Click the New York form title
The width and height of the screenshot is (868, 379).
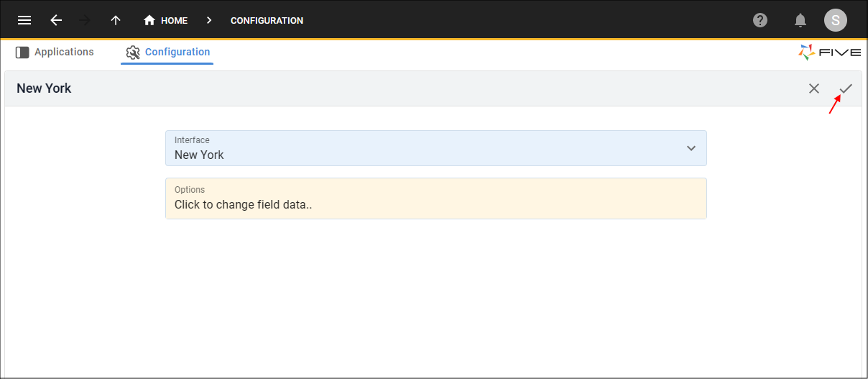[44, 88]
